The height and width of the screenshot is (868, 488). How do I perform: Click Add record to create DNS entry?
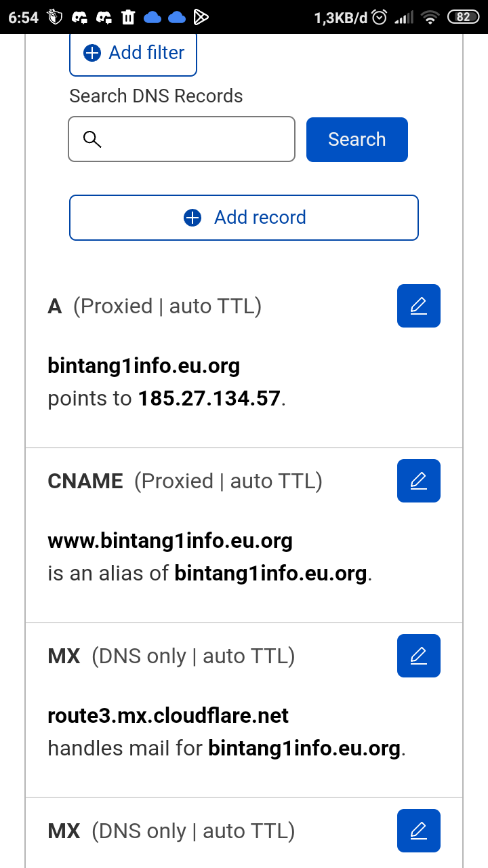[x=244, y=218]
